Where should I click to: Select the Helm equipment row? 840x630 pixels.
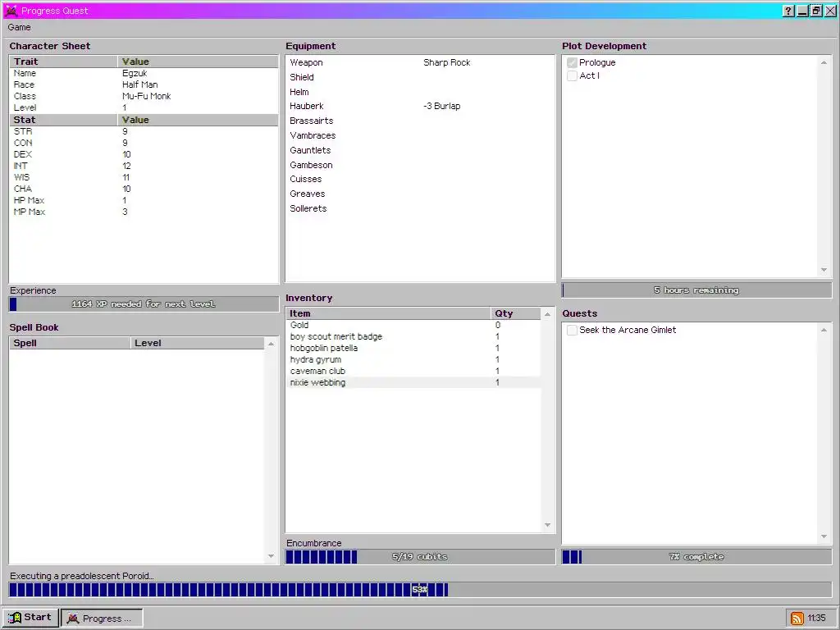tap(421, 92)
